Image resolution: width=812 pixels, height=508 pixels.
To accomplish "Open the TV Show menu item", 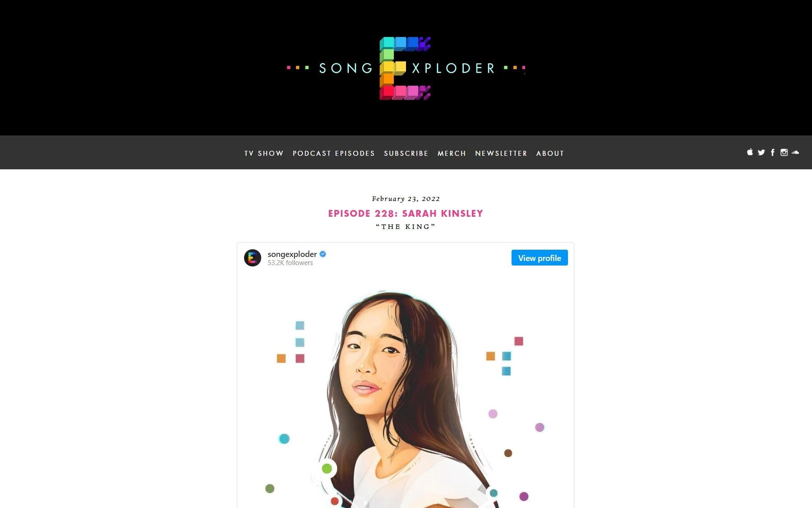I will tap(264, 154).
